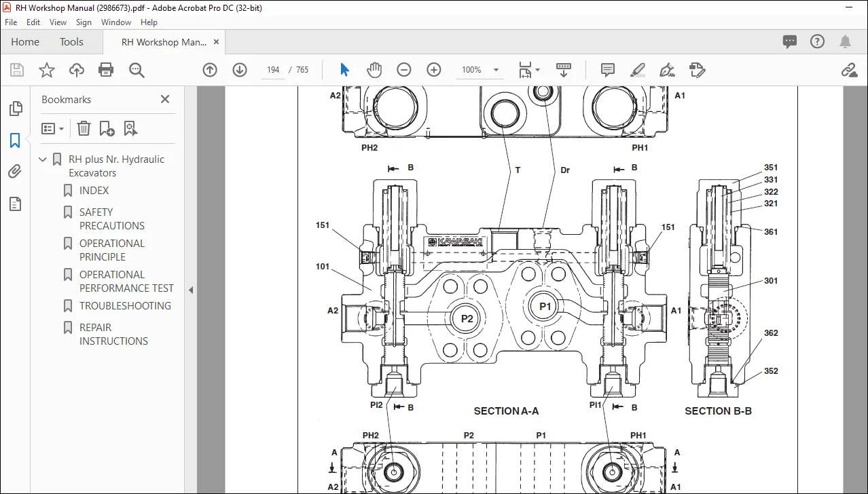Screen dimensions: 868x494
Task: Open the View menu
Action: [57, 22]
